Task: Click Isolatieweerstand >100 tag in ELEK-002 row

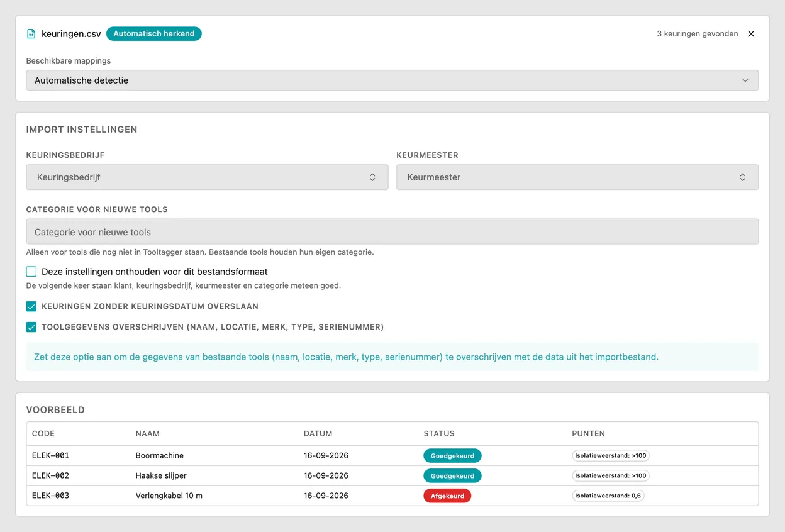Action: tap(611, 476)
